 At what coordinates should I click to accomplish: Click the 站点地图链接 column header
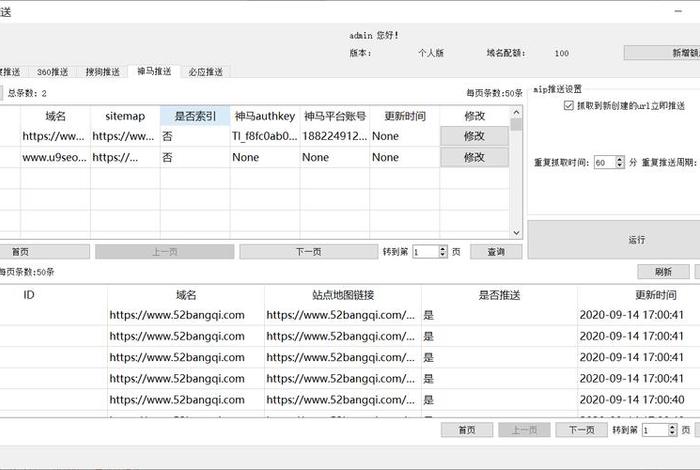[x=343, y=295]
